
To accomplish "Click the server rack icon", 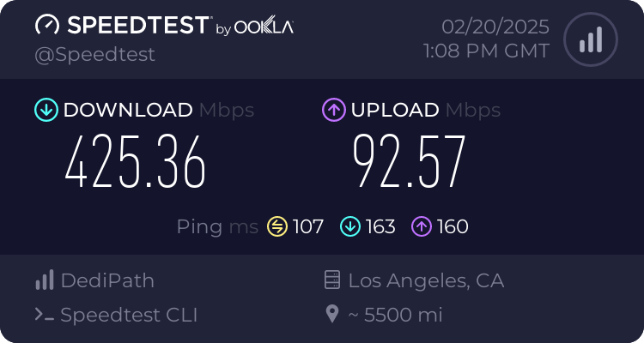I will coord(331,280).
